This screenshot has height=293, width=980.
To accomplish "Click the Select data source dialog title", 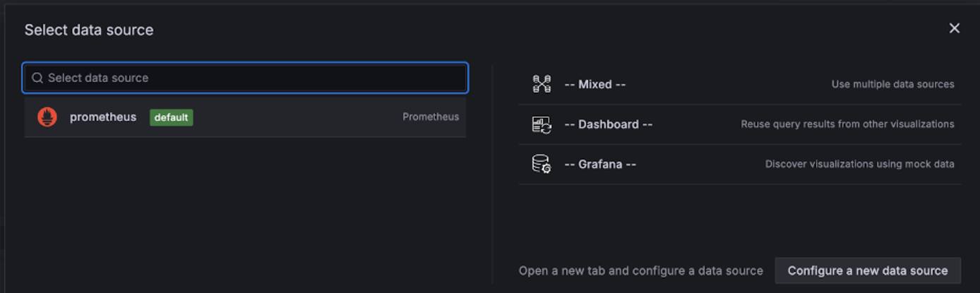I will [89, 30].
